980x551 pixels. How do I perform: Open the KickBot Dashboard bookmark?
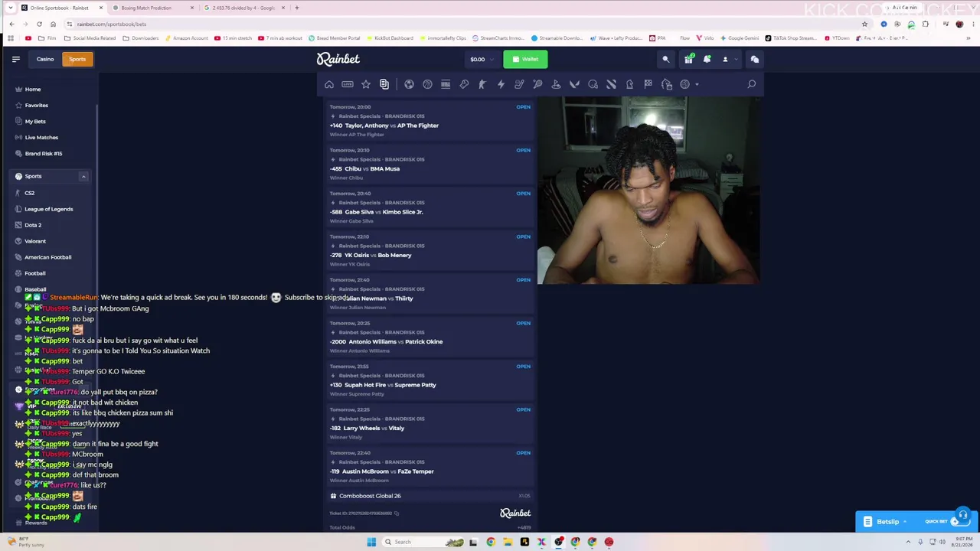(x=389, y=38)
